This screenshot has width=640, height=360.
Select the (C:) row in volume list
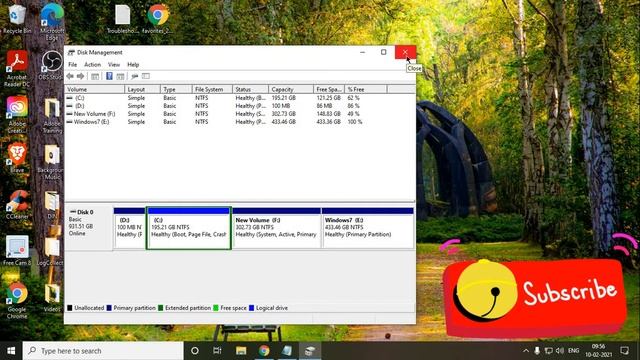(240, 98)
